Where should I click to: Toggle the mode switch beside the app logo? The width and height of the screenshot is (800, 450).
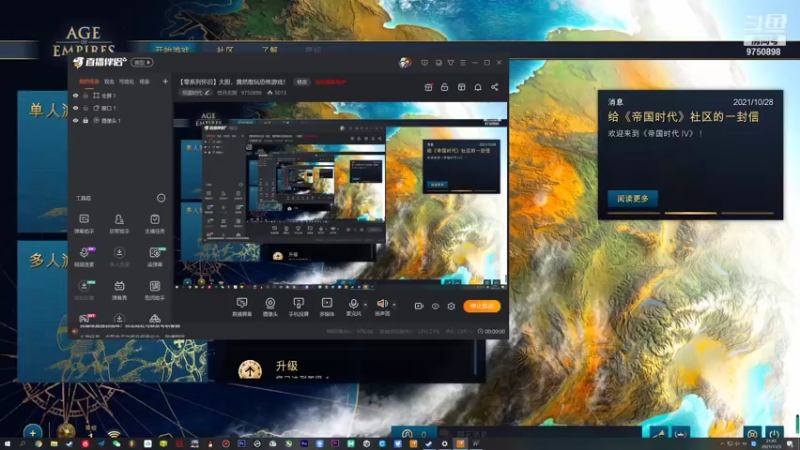pos(142,62)
